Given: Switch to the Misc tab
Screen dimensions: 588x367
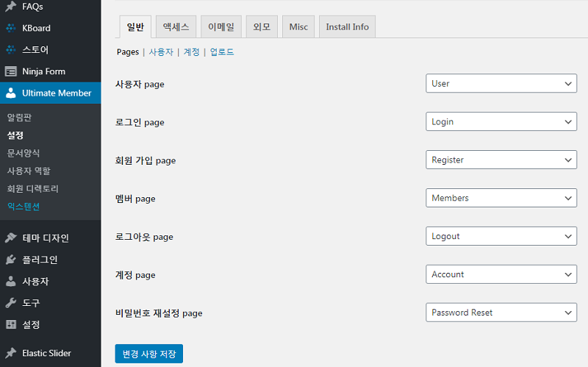Looking at the screenshot, I should click(x=298, y=26).
